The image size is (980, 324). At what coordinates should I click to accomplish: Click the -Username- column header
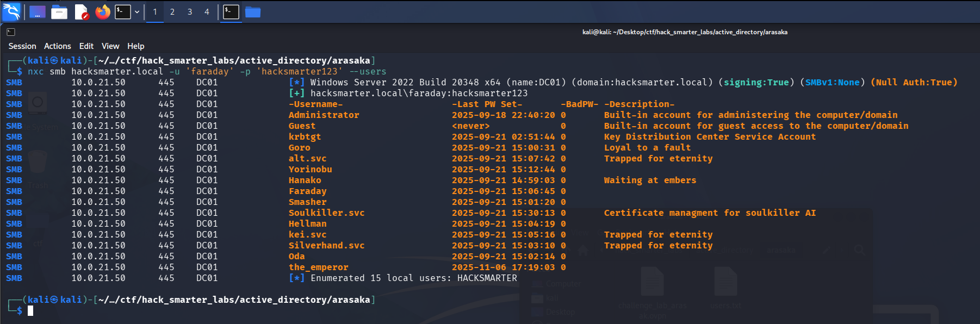315,104
